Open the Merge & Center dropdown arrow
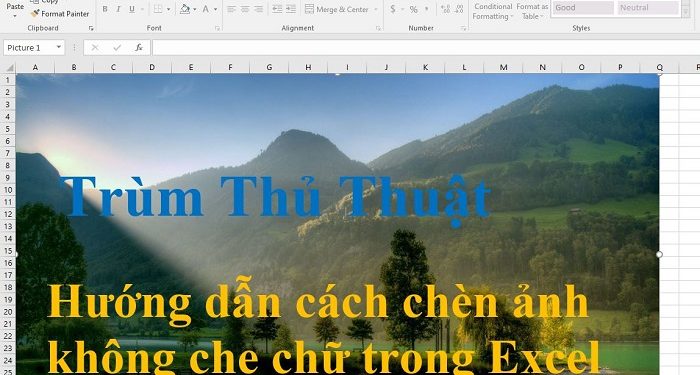The image size is (700, 375). click(376, 9)
